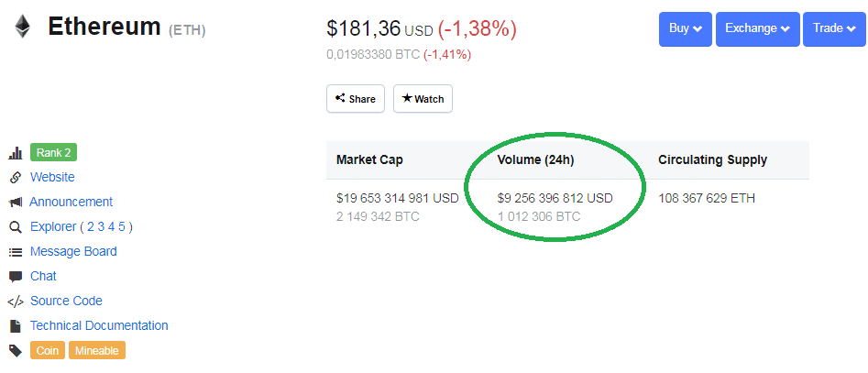Add Ethereum to Watch list
Screen dimensions: 868x373
423,98
